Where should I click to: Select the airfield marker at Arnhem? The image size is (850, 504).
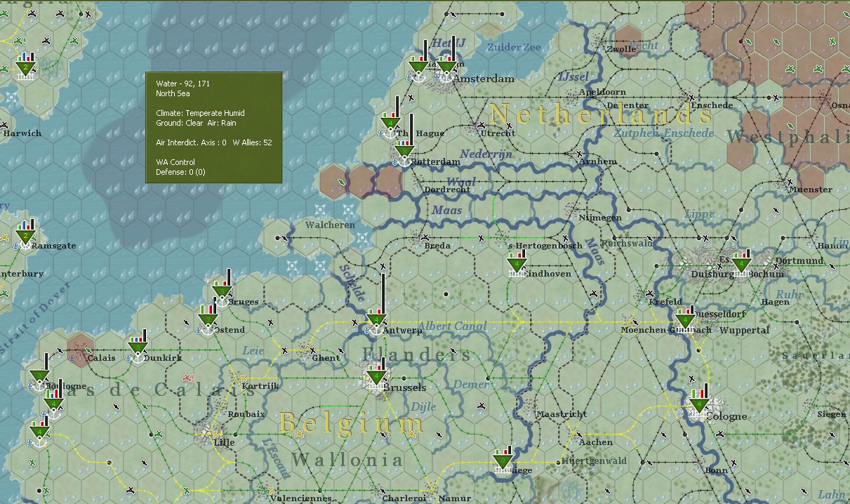(580, 154)
